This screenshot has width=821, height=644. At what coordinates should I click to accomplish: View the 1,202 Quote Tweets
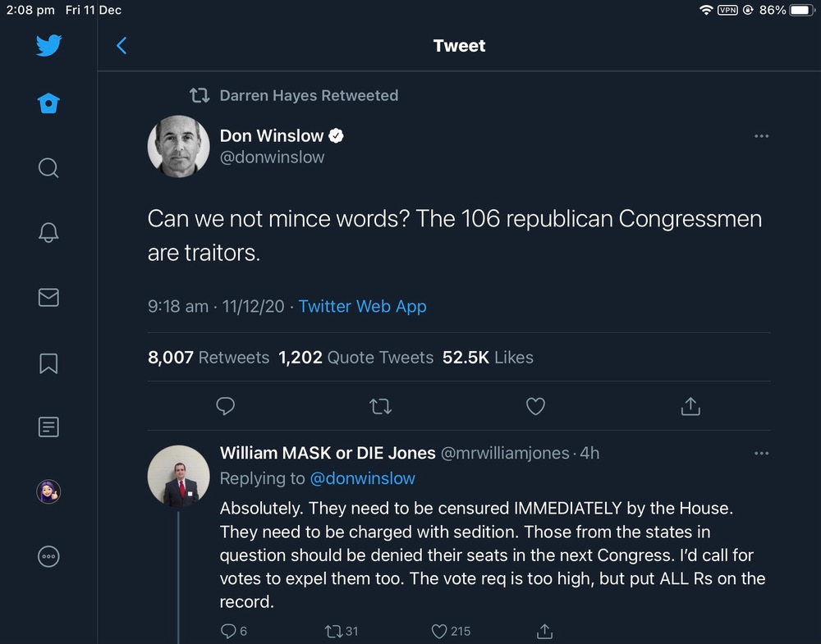click(x=355, y=358)
